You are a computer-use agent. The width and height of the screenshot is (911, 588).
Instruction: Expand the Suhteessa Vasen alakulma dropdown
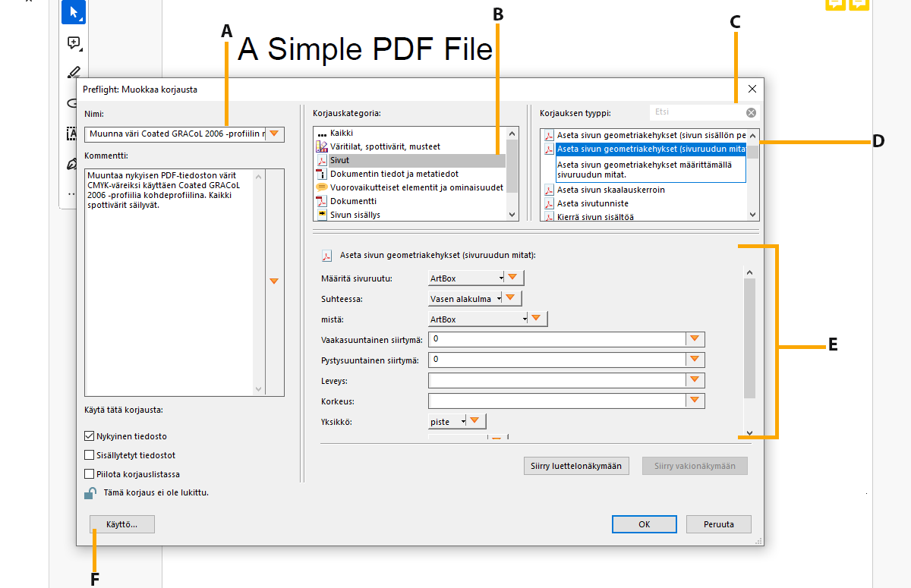point(466,299)
